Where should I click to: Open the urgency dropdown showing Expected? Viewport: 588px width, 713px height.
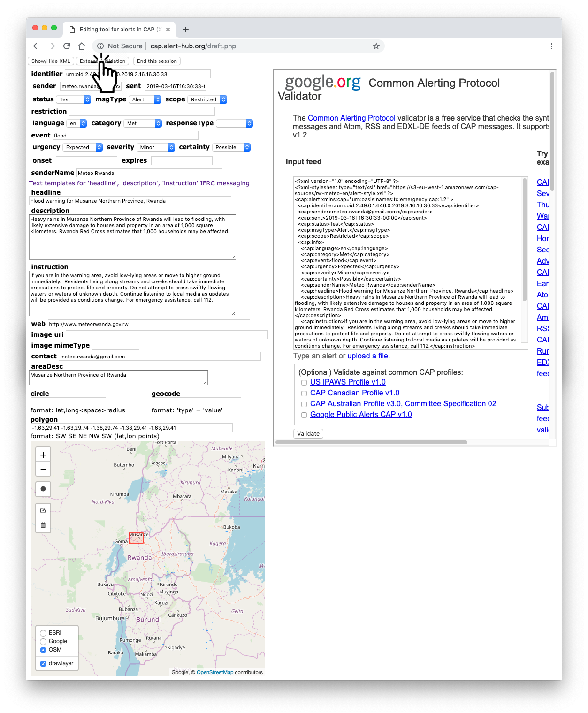(x=83, y=147)
